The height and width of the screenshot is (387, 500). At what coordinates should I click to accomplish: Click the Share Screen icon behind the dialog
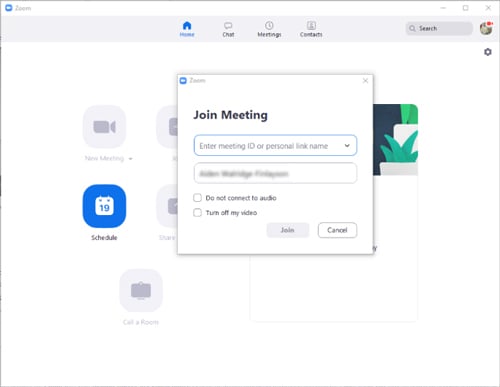pyautogui.click(x=167, y=206)
